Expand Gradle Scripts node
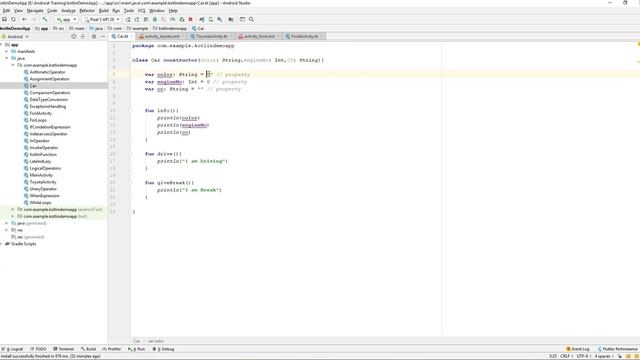Viewport: 640px width, 360px height. pyautogui.click(x=2, y=244)
